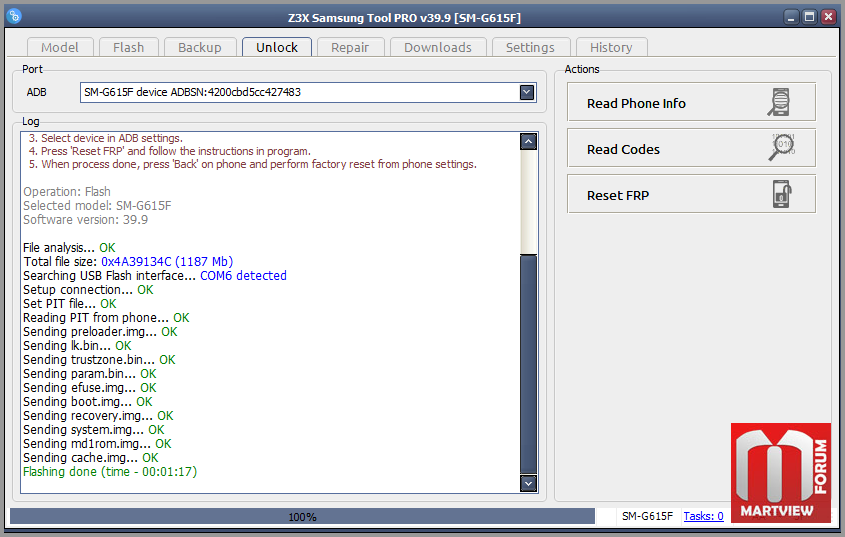Go to the Repair tab
The width and height of the screenshot is (845, 537).
(350, 47)
